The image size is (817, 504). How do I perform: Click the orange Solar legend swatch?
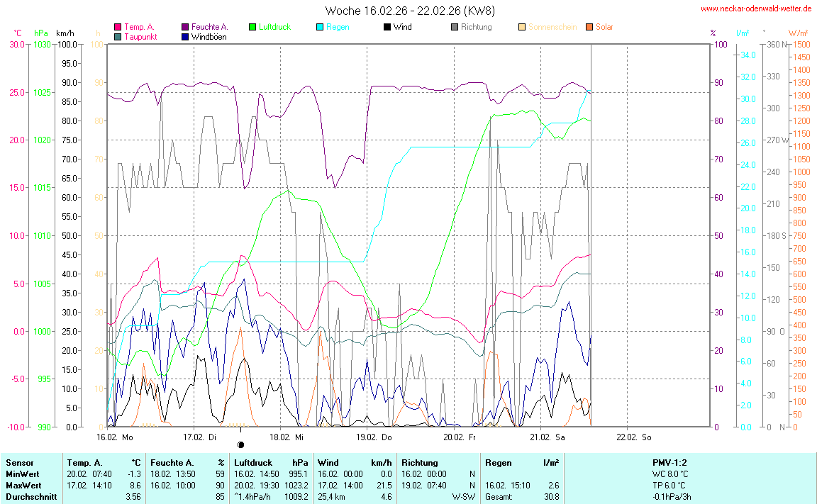tap(589, 27)
